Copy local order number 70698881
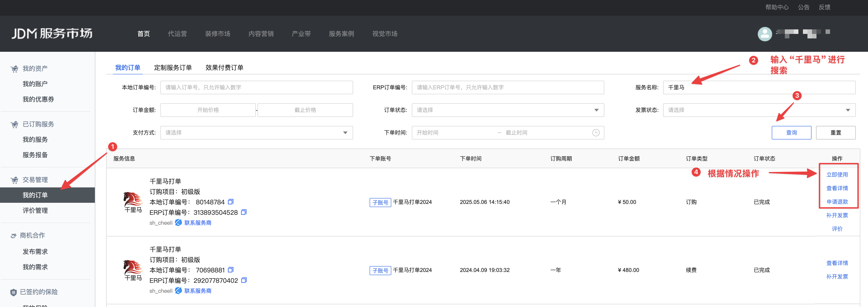This screenshot has width=868, height=307. [230, 270]
